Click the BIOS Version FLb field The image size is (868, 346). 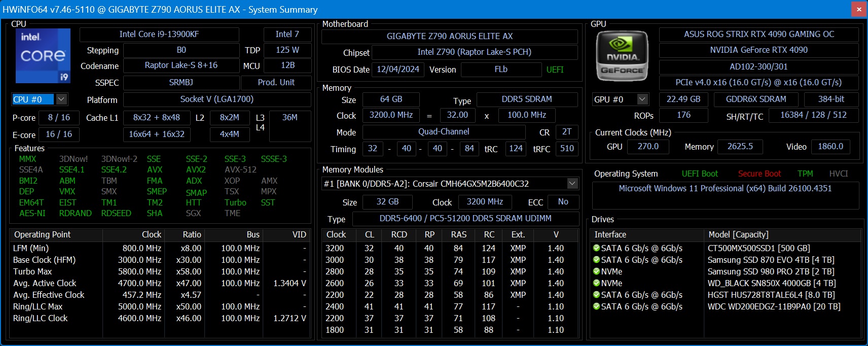point(501,70)
